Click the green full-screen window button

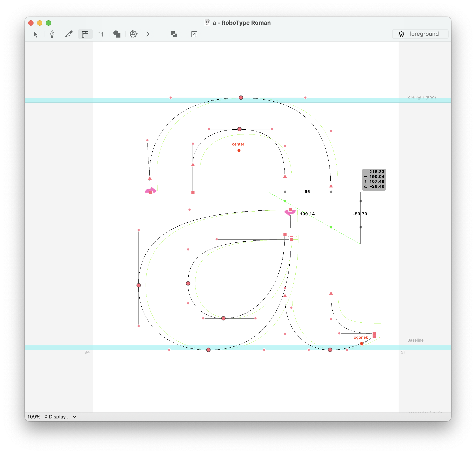coord(49,23)
